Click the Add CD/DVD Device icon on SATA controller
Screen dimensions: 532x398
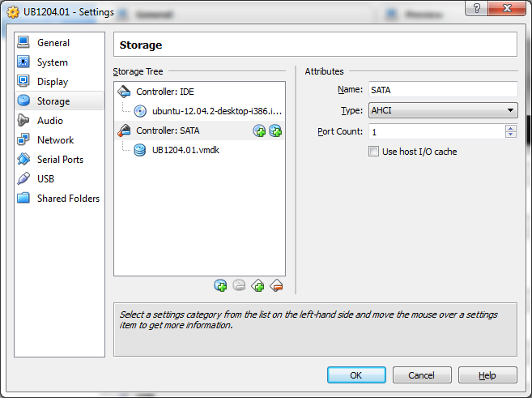pyautogui.click(x=259, y=131)
